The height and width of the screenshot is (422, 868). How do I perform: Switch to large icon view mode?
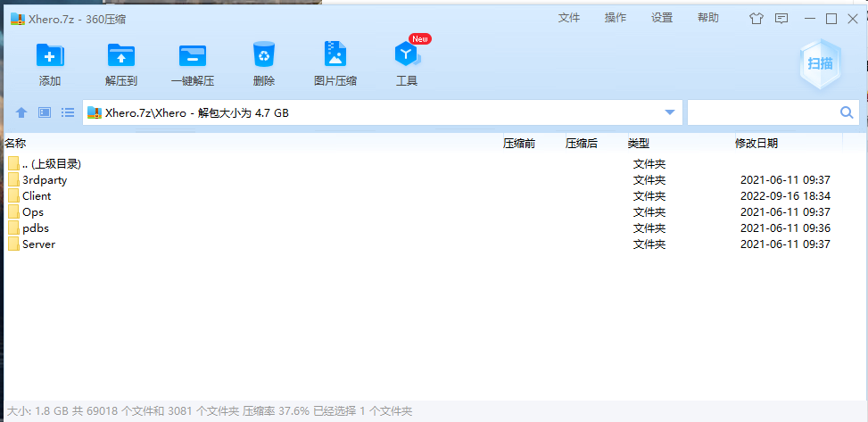coord(45,112)
